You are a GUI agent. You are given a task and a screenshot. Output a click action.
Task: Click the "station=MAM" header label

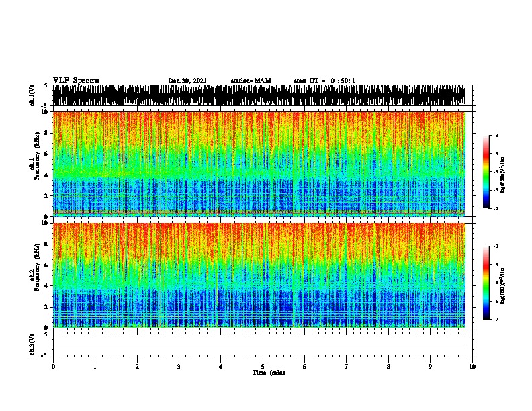click(x=251, y=81)
